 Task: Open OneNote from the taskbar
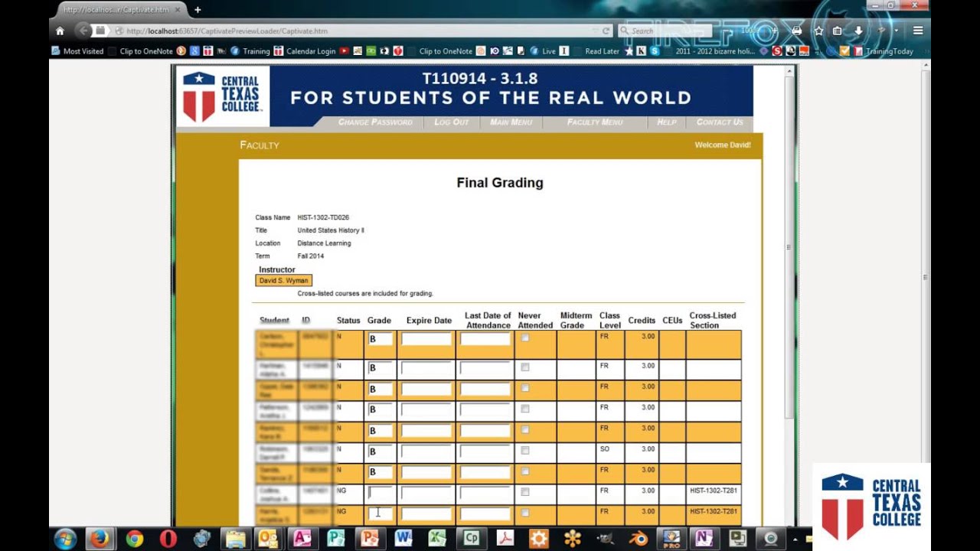704,538
